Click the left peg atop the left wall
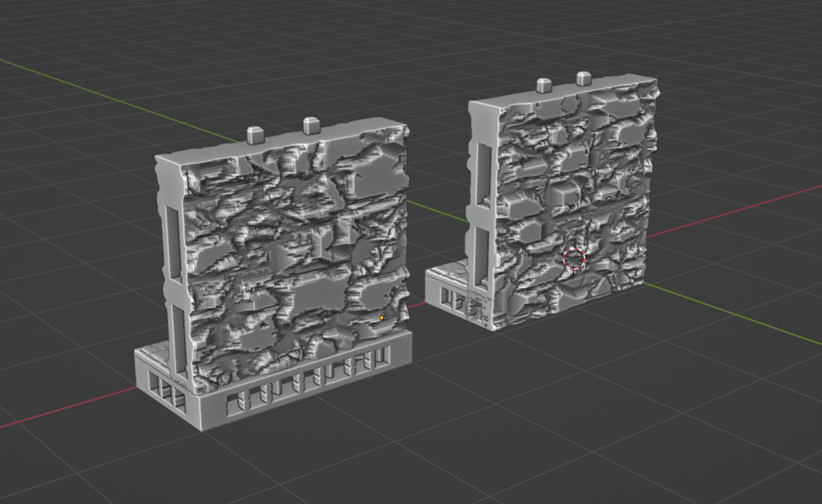The image size is (822, 504). coord(255,135)
